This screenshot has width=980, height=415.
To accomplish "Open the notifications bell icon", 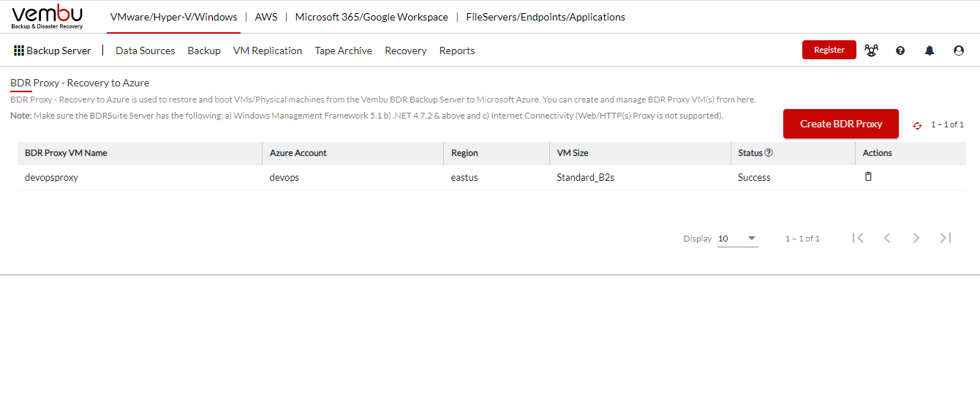I will pos(930,51).
